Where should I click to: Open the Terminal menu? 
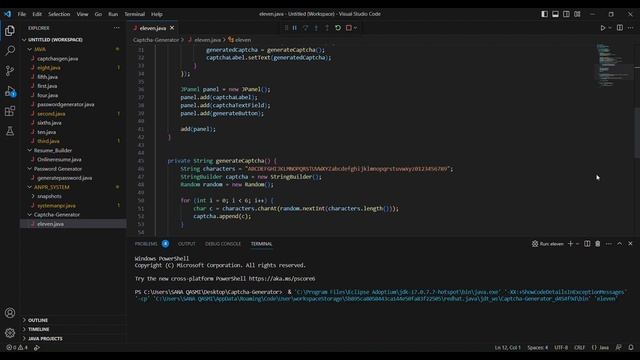pyautogui.click(x=135, y=14)
